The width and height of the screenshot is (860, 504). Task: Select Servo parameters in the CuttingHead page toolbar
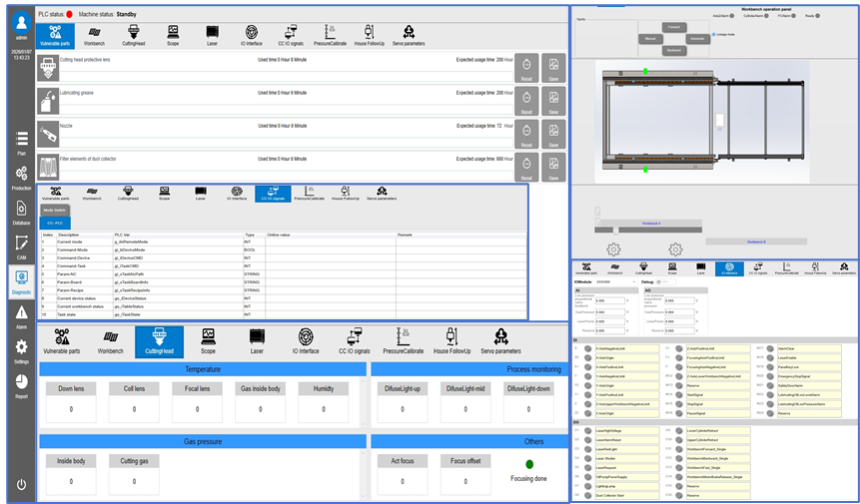(500, 342)
